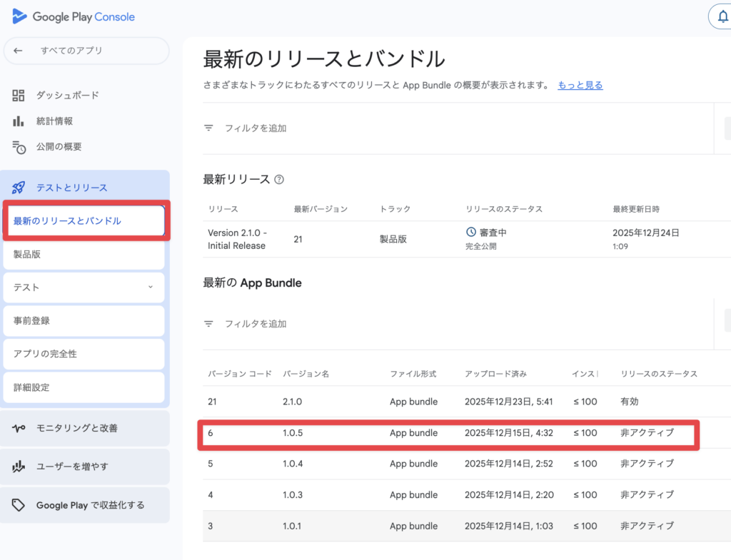Viewport: 731px width, 560px height.
Task: Click the Google Play Console logo
Action: click(74, 16)
